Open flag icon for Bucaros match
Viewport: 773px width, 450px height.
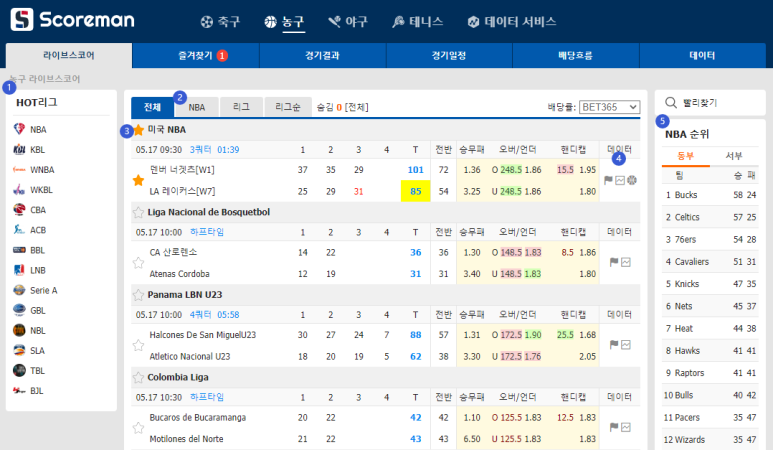[x=614, y=427]
